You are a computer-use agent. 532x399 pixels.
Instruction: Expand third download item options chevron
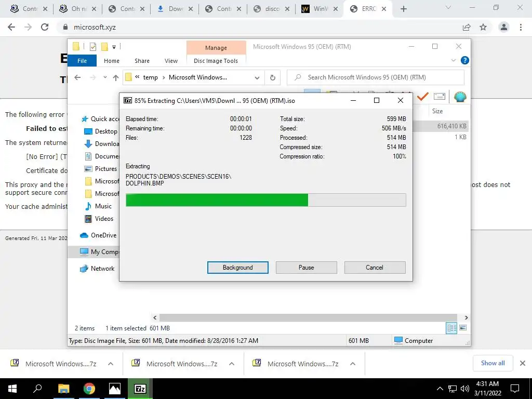coord(353,364)
